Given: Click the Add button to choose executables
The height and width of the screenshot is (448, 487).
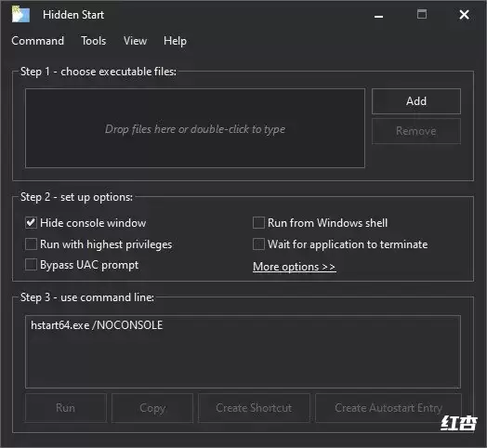Looking at the screenshot, I should click(416, 101).
